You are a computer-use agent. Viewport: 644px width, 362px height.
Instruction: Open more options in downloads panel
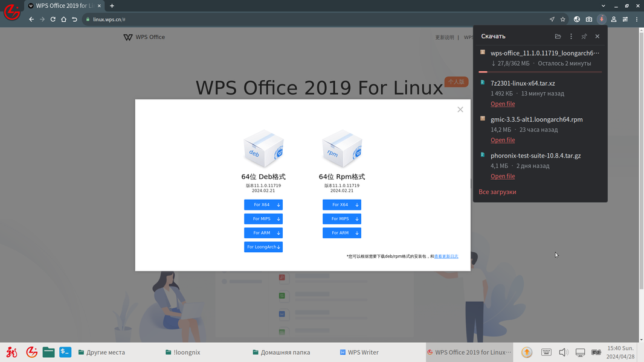tap(571, 36)
